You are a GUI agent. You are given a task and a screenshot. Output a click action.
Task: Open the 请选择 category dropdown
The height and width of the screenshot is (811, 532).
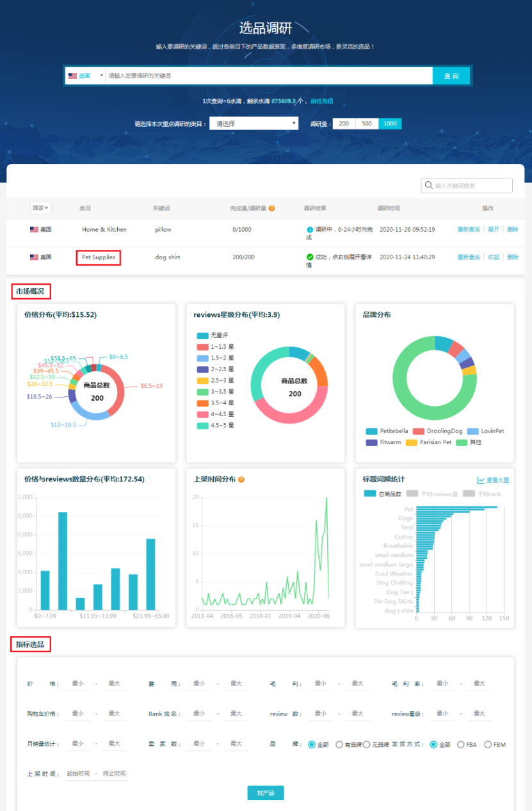pos(254,124)
